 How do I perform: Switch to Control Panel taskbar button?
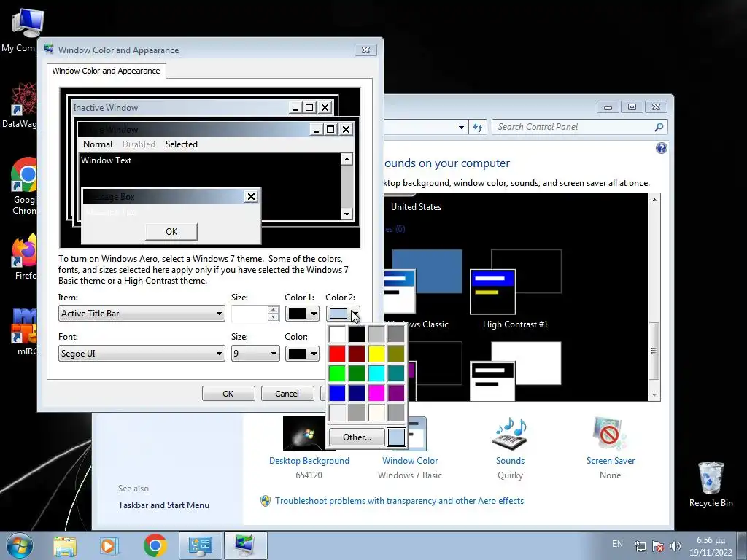[x=200, y=545]
